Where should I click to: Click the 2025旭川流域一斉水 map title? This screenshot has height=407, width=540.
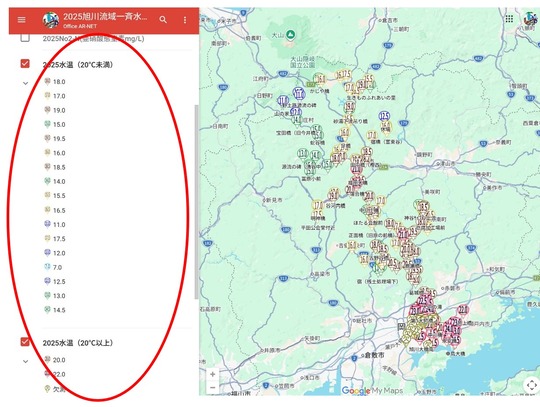point(105,17)
